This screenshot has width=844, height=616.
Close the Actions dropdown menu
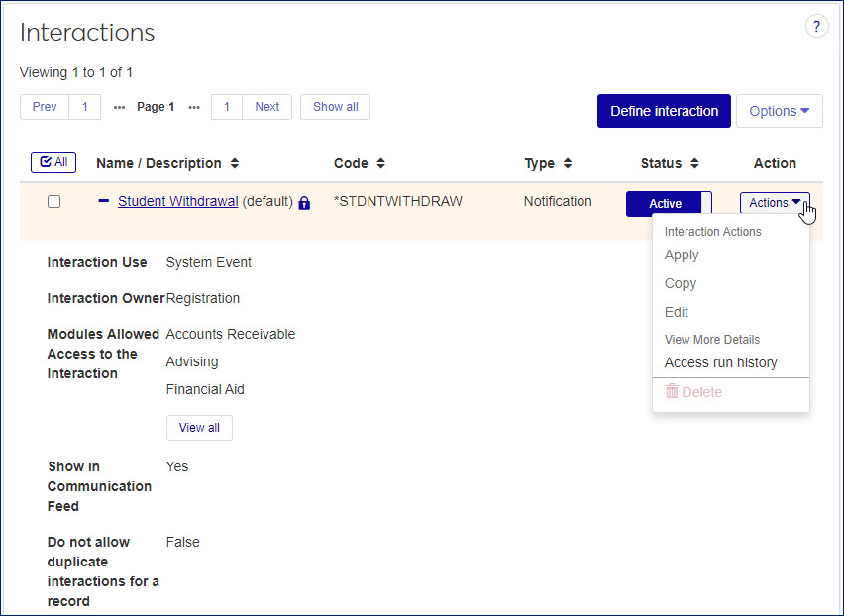click(775, 203)
